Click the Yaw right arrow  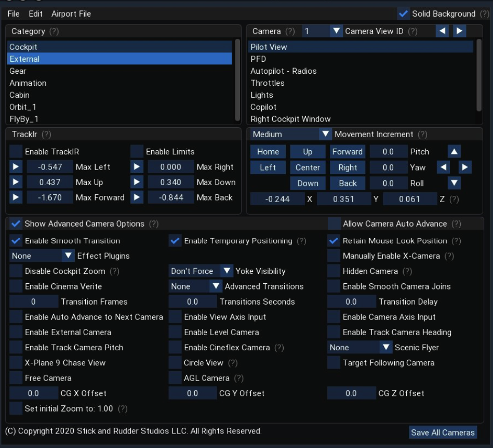coord(464,167)
